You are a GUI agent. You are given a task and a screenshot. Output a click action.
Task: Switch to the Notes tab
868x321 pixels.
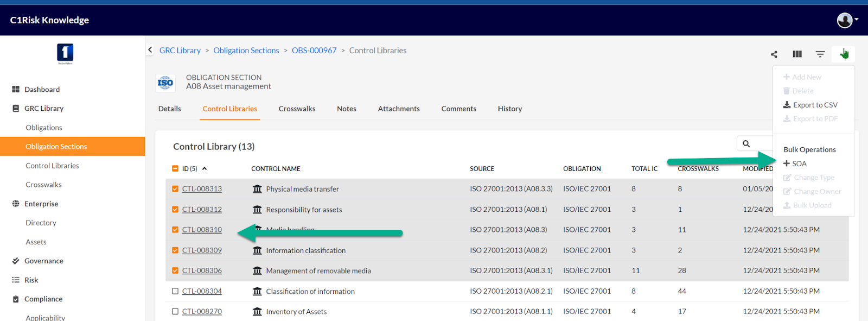coord(347,109)
